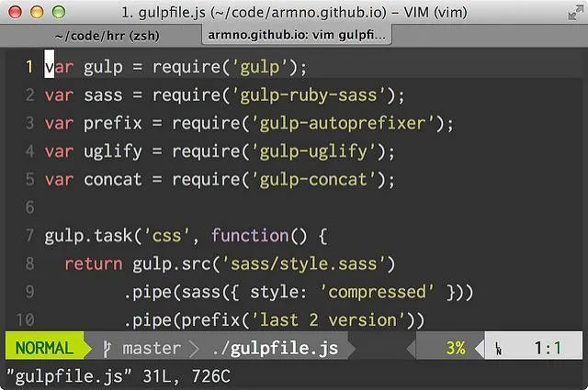Click the green zoom window button
This screenshot has height=390, width=588.
tap(58, 13)
